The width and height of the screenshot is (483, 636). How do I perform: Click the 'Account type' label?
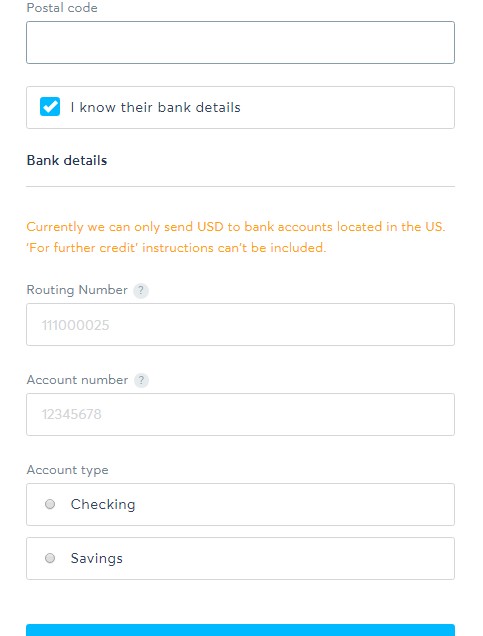click(x=67, y=470)
